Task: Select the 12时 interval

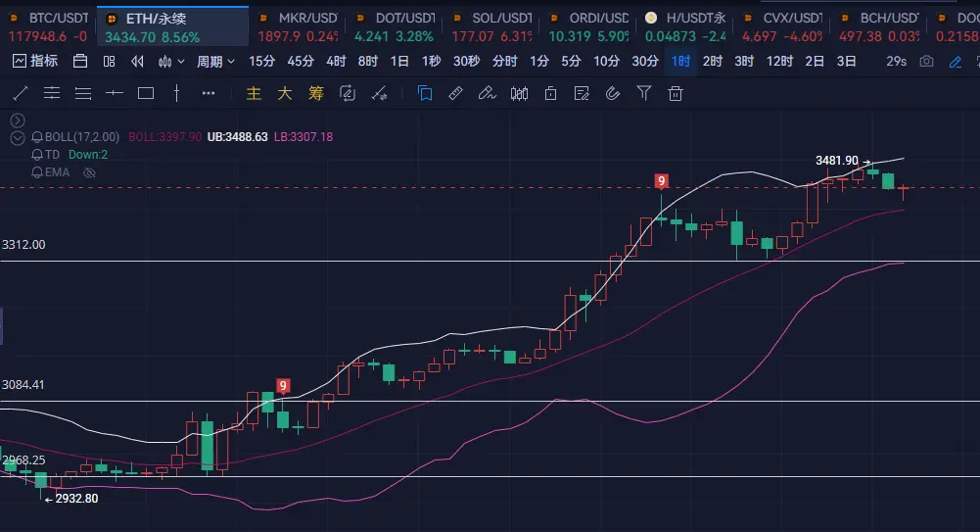Action: click(779, 62)
